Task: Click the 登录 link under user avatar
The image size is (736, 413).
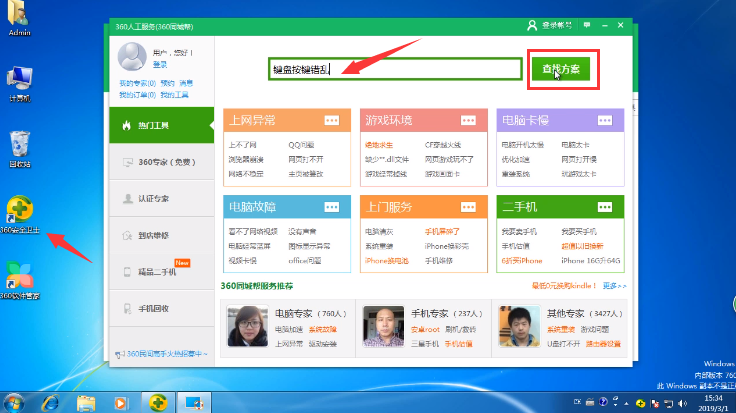Action: 160,64
